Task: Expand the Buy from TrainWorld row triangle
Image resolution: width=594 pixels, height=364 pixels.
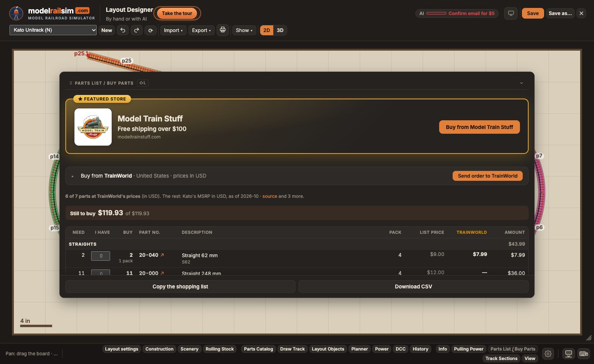Action: pyautogui.click(x=72, y=176)
